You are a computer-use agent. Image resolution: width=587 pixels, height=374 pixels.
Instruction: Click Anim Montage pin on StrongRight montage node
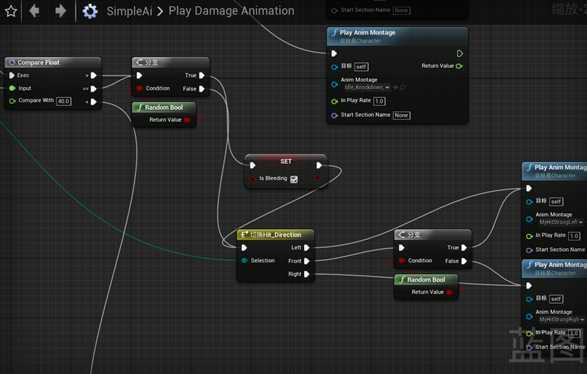pyautogui.click(x=529, y=316)
